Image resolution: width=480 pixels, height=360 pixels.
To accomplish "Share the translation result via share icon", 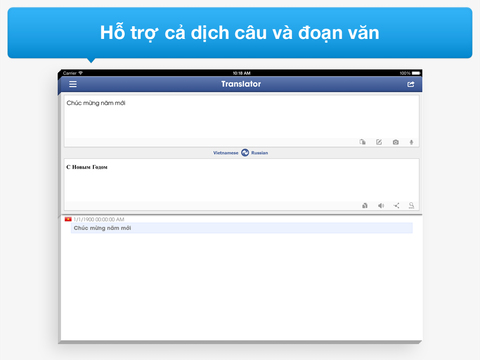I will 396,205.
